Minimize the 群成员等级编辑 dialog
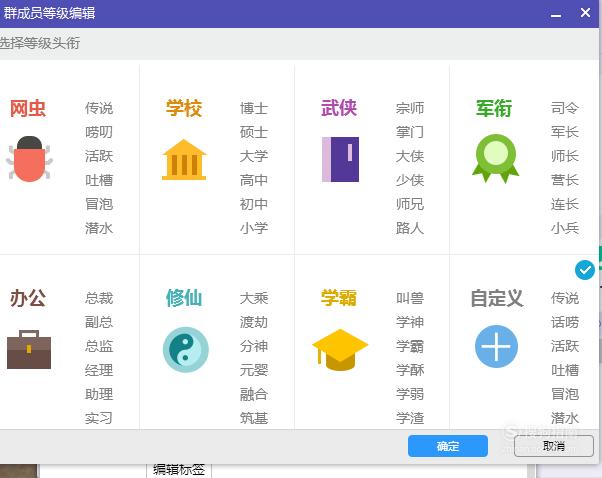This screenshot has width=602, height=478. coord(556,15)
